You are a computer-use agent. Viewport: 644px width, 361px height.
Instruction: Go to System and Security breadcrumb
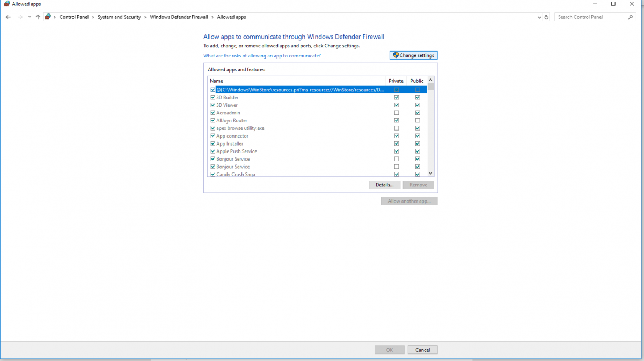(x=119, y=17)
